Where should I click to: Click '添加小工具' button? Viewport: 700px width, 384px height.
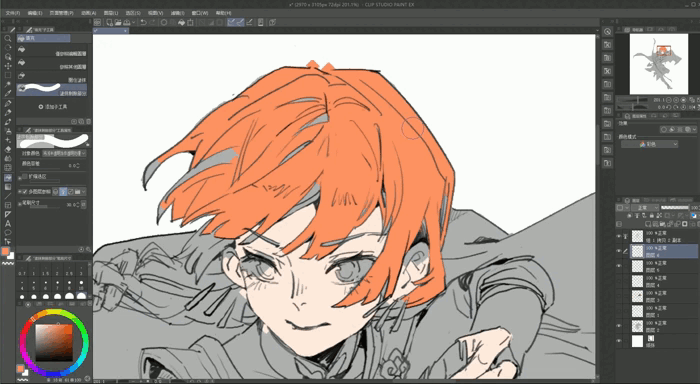tap(53, 107)
